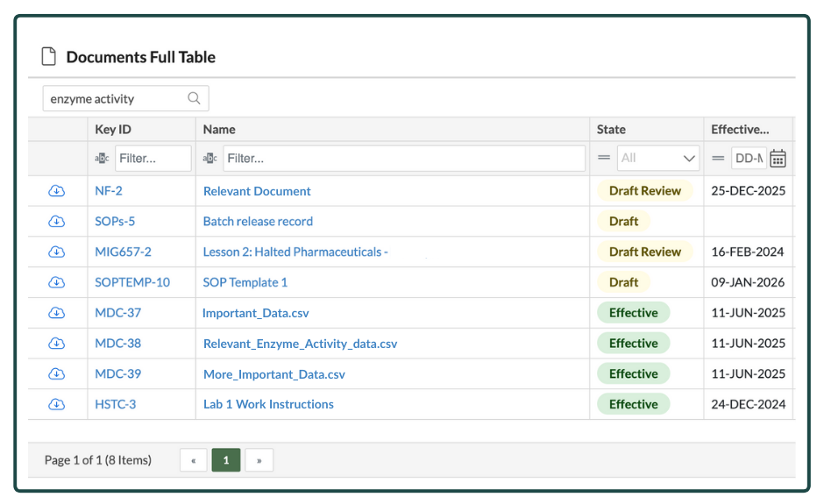This screenshot has width=824, height=504.
Task: Click download icon for SOPs-5 row
Action: coord(57,221)
